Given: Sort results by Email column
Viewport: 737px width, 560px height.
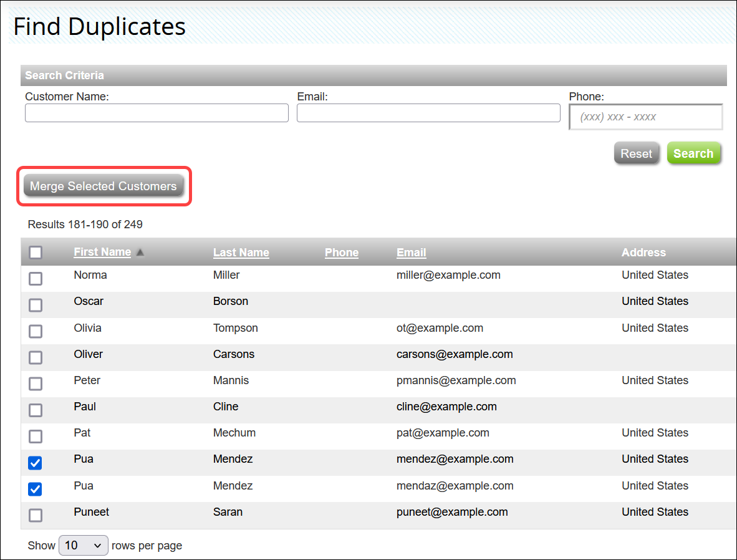Looking at the screenshot, I should [x=411, y=253].
